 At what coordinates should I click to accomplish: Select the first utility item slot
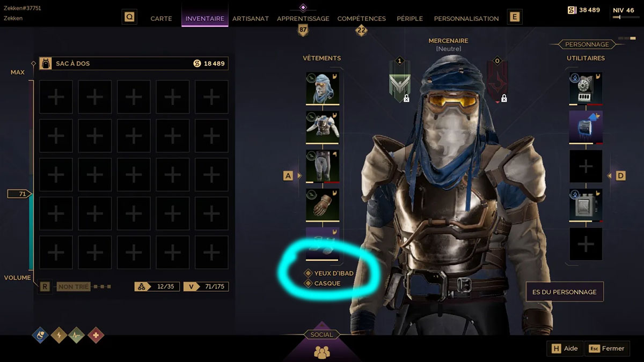point(586,88)
